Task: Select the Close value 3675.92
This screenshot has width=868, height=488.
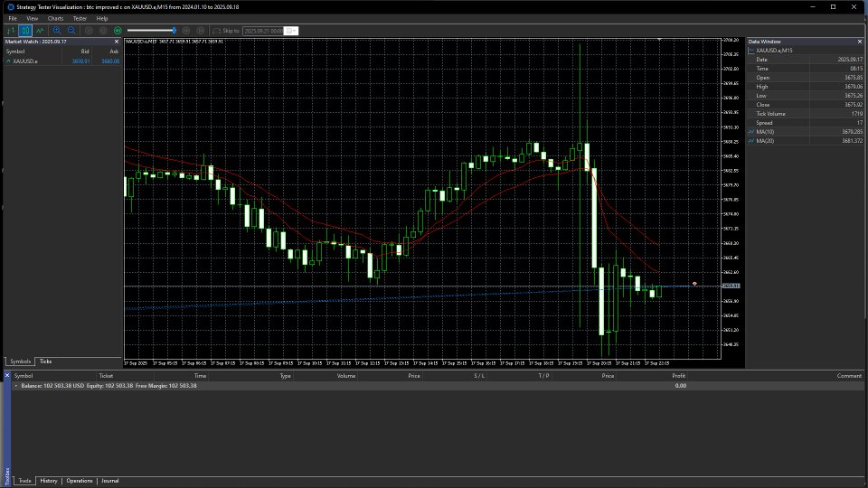Action: click(854, 105)
